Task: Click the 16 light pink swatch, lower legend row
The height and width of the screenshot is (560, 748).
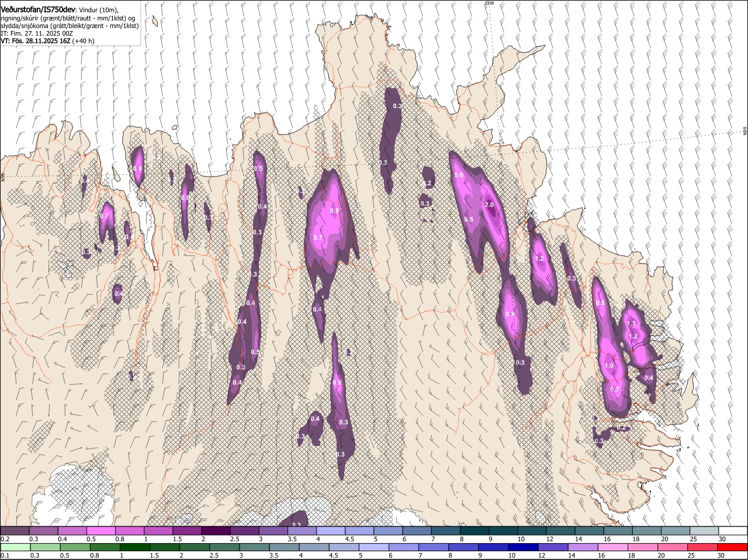Action: (x=612, y=548)
